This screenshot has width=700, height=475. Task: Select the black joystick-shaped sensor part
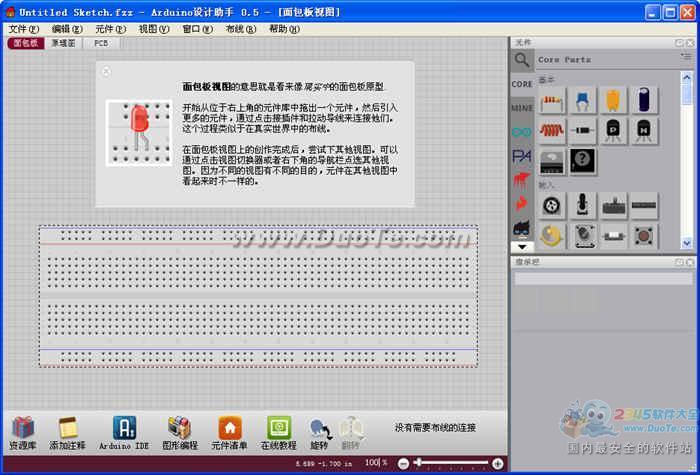pos(583,205)
